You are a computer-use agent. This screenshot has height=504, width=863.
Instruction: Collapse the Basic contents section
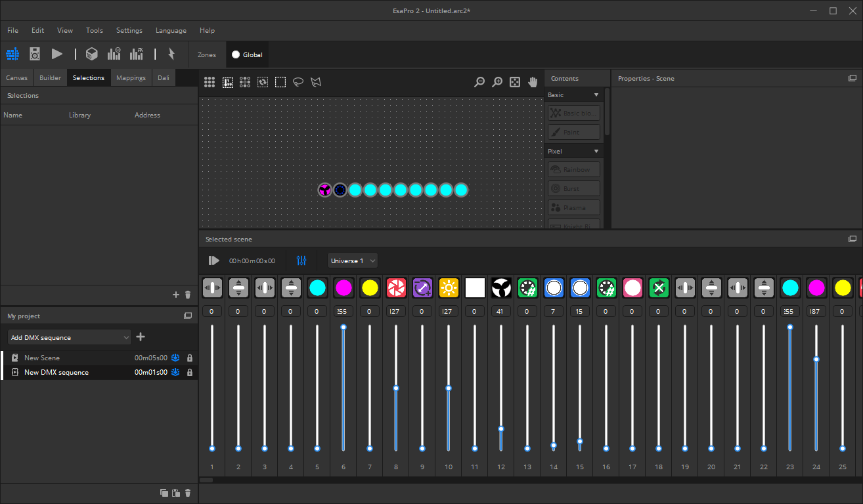pos(596,95)
